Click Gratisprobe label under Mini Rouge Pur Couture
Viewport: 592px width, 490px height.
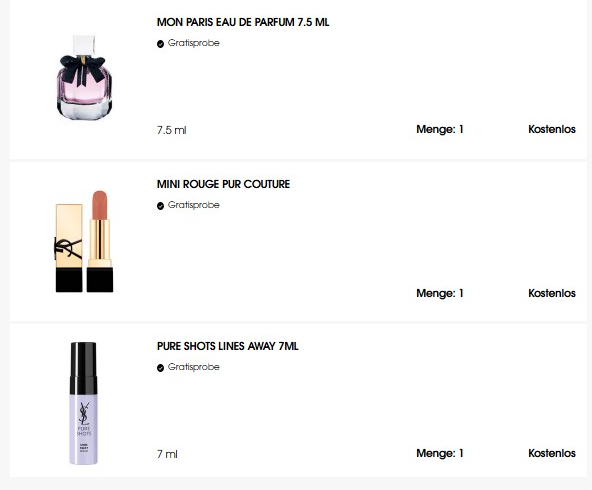(x=194, y=205)
